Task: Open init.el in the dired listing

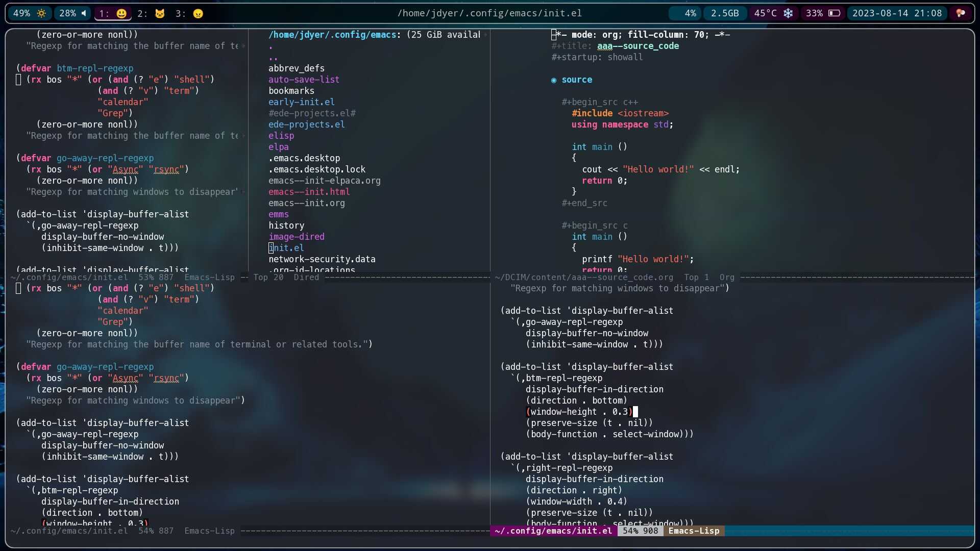Action: [x=286, y=248]
